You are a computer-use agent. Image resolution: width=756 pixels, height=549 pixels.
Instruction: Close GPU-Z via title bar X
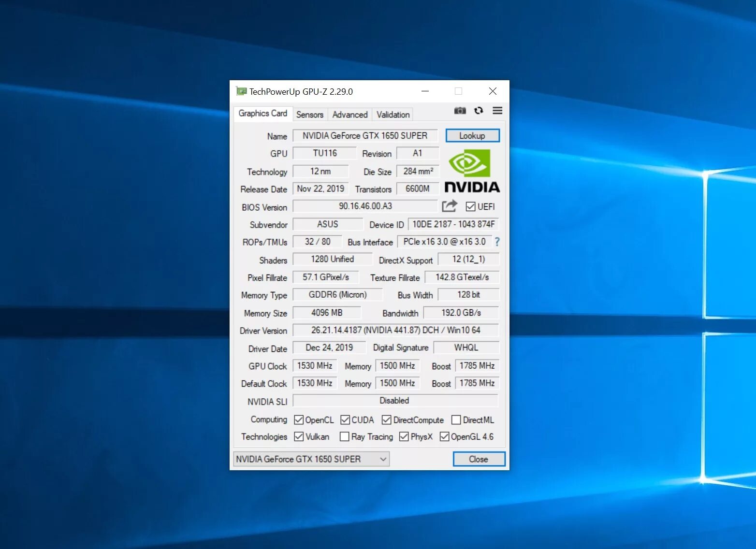coord(493,91)
